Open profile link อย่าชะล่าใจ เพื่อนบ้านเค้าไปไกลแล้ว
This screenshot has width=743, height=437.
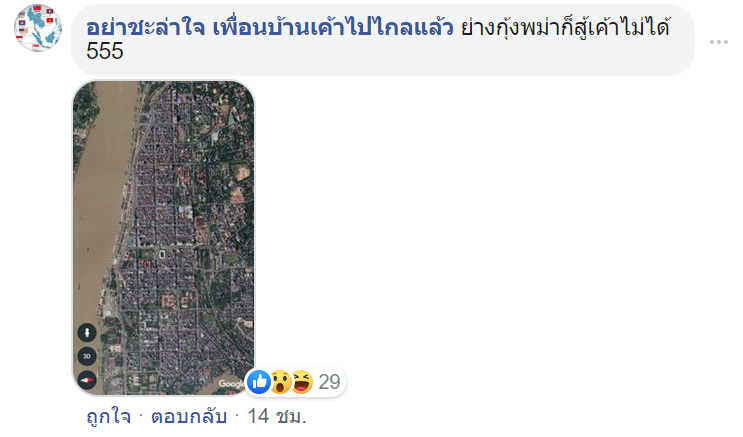(x=270, y=28)
